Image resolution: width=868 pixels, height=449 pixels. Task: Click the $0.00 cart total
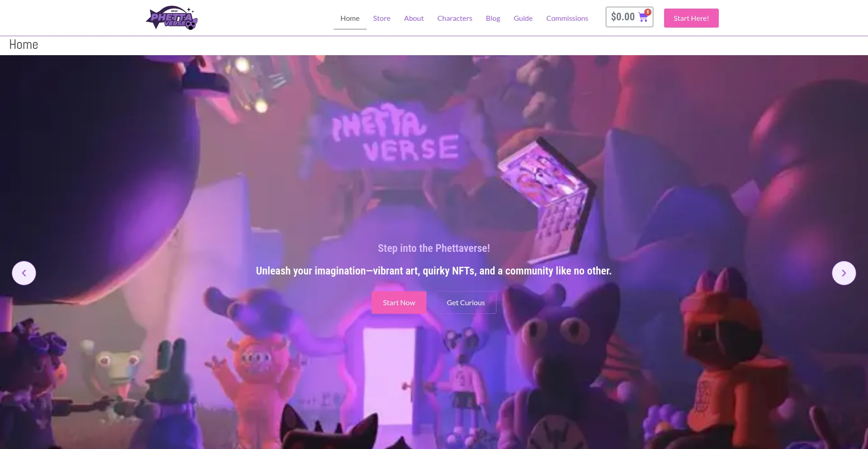(623, 17)
